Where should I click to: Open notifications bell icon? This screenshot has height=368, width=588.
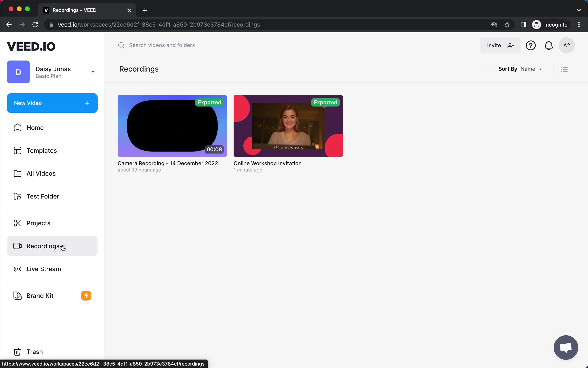click(x=549, y=46)
